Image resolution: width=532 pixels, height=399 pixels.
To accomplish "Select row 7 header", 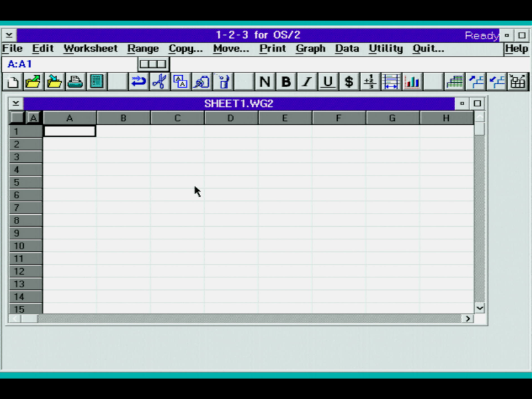I will tap(26, 207).
